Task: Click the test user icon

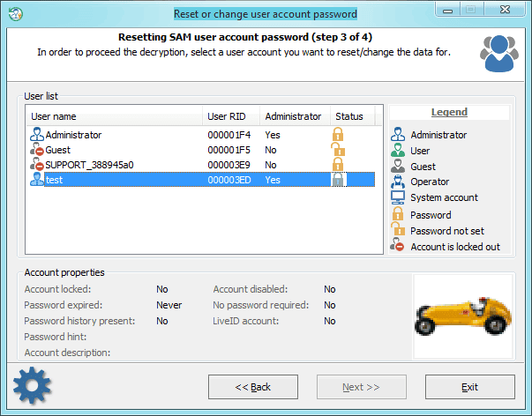Action: tap(37, 179)
